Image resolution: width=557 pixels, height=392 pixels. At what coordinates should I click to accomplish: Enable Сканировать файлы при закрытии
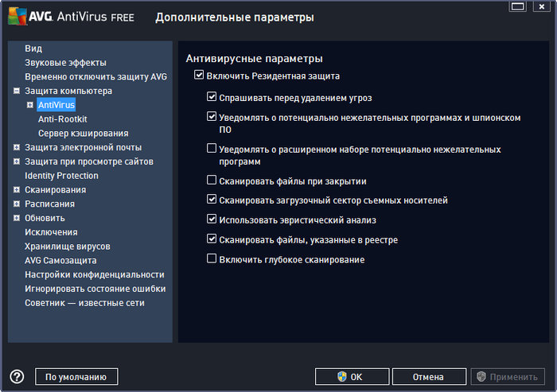click(x=212, y=180)
